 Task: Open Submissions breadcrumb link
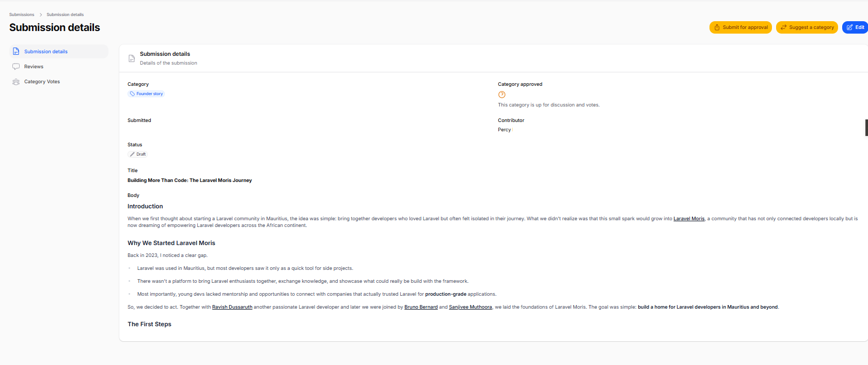coord(22,14)
